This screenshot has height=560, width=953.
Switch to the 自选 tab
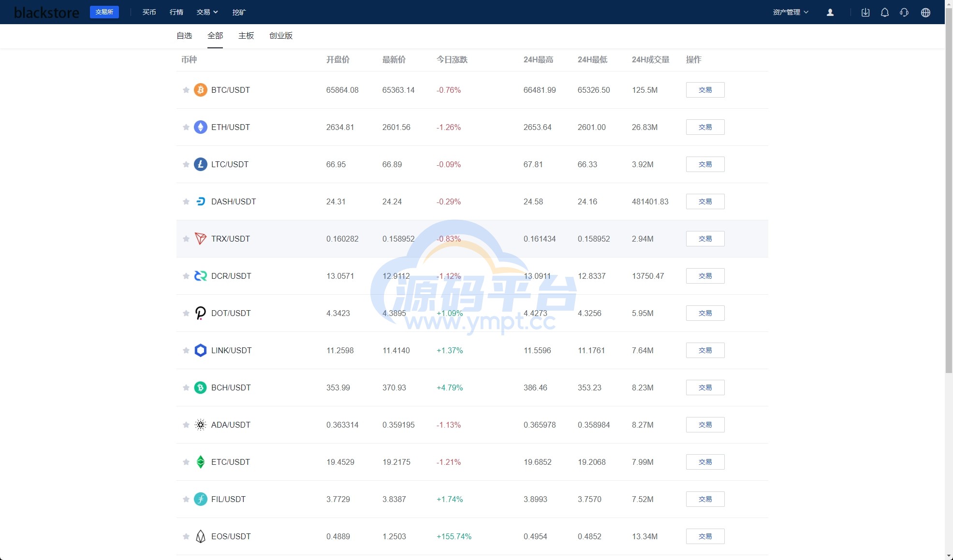(184, 36)
